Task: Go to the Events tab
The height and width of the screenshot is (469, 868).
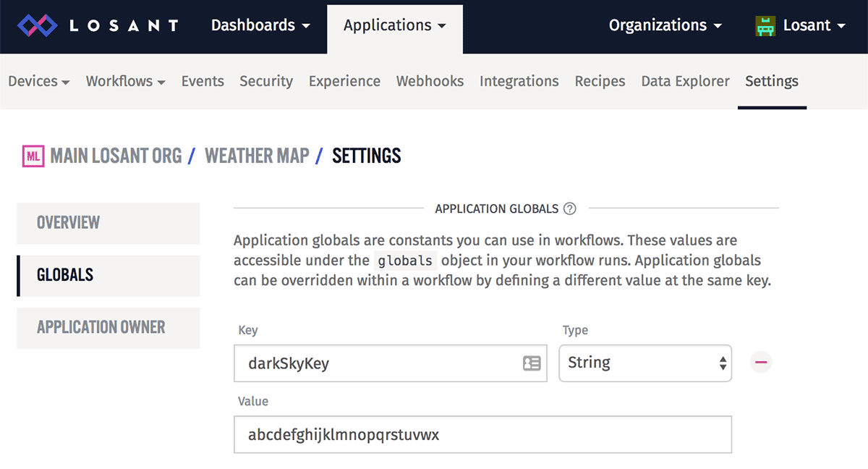Action: coord(203,81)
